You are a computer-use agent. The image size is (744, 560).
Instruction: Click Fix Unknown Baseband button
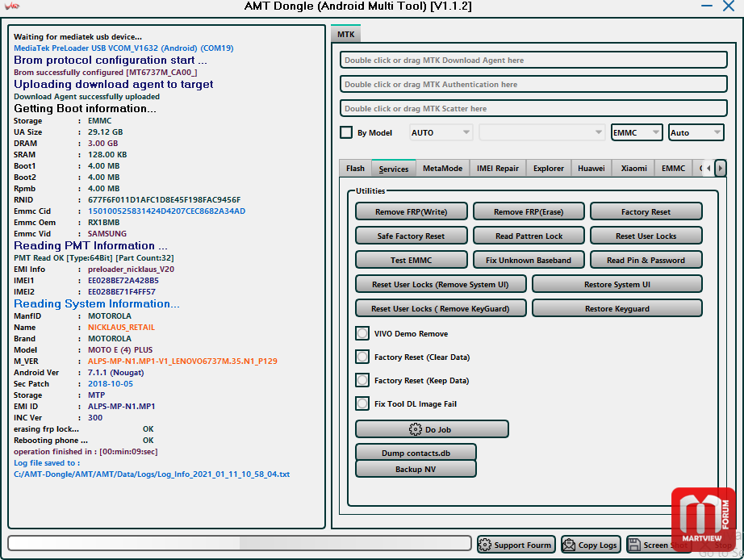529,260
